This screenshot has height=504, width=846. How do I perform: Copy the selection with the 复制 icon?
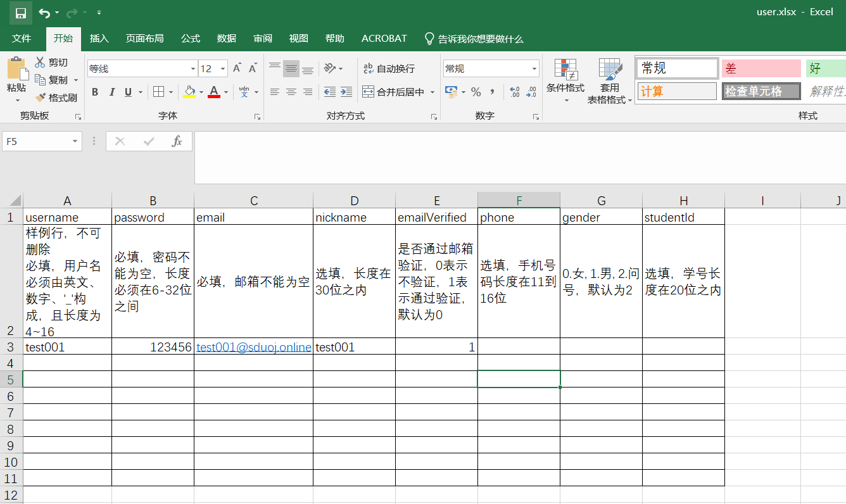(x=41, y=80)
